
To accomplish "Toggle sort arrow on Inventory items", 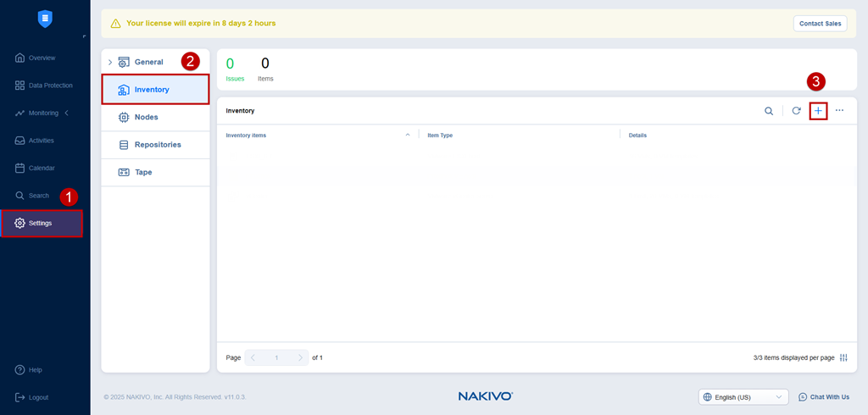I will click(x=408, y=135).
